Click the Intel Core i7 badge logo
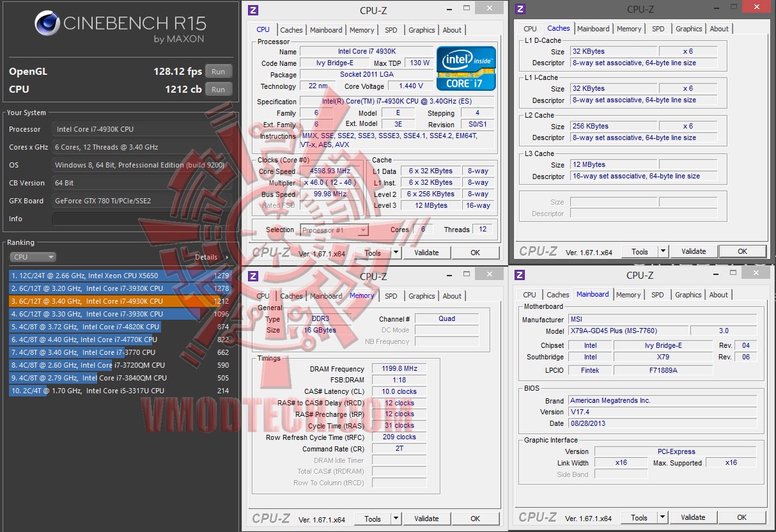 (467, 68)
